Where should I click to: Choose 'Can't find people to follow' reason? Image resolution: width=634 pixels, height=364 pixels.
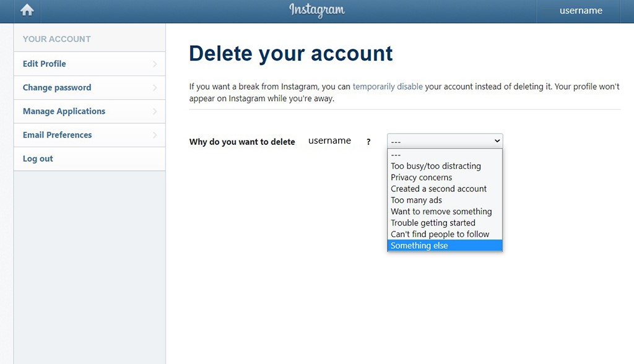(x=445, y=234)
